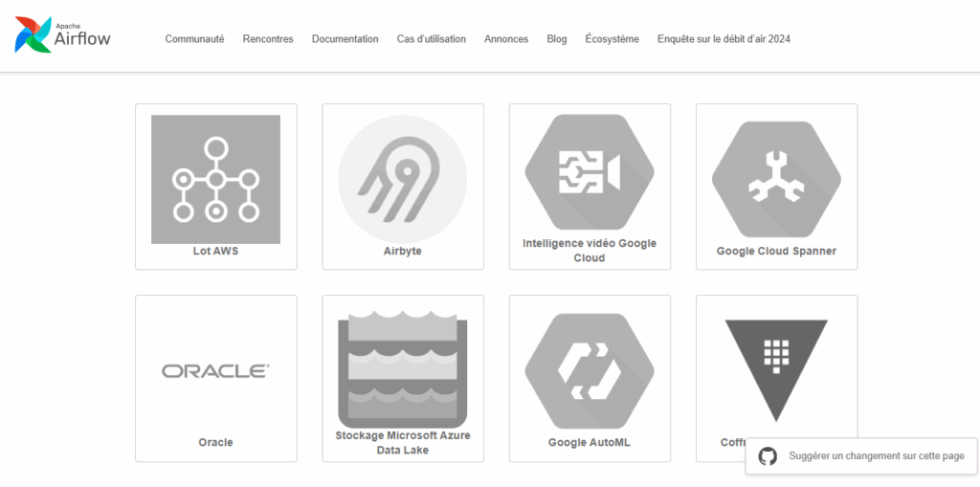
Task: Click the GitHub octocat icon
Action: coord(768,456)
